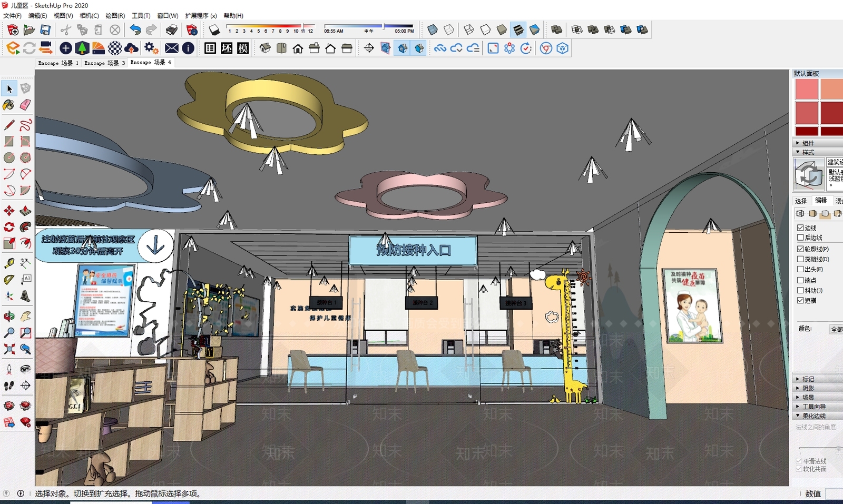Save the model with floppy icon
The height and width of the screenshot is (504, 843).
(x=45, y=30)
